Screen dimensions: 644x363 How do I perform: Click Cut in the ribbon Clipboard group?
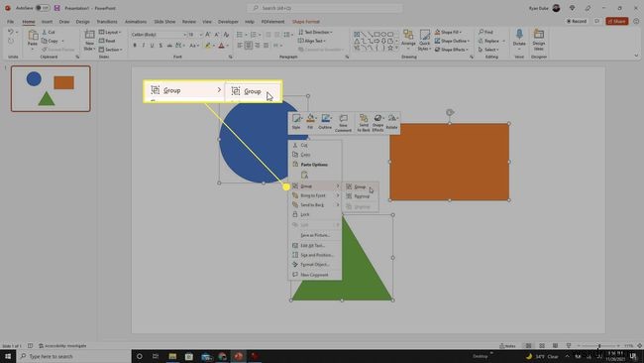49,32
